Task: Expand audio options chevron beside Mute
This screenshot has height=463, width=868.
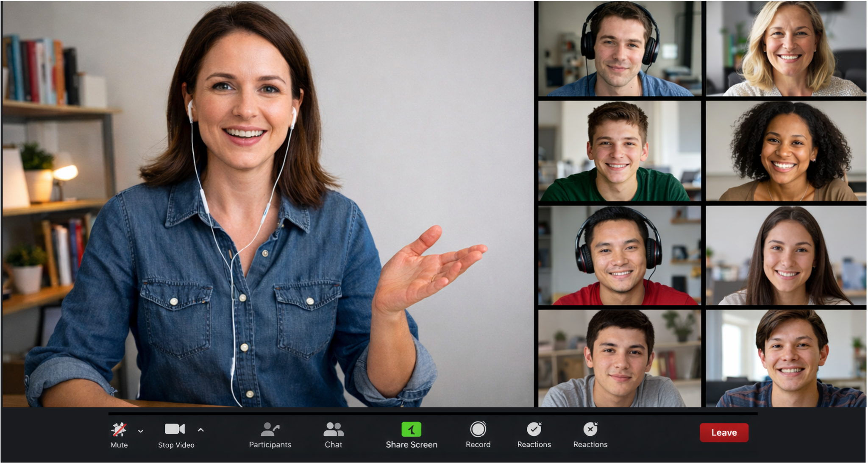Action: [141, 431]
